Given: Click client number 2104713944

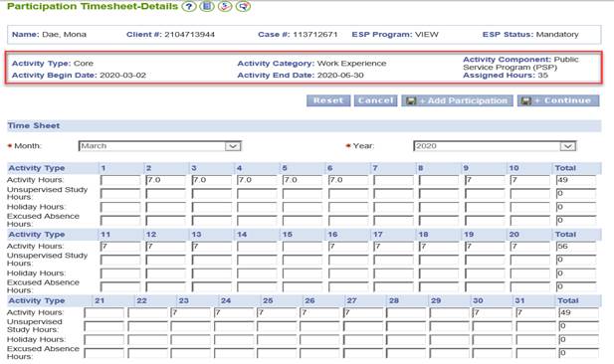Looking at the screenshot, I should click(x=189, y=35).
